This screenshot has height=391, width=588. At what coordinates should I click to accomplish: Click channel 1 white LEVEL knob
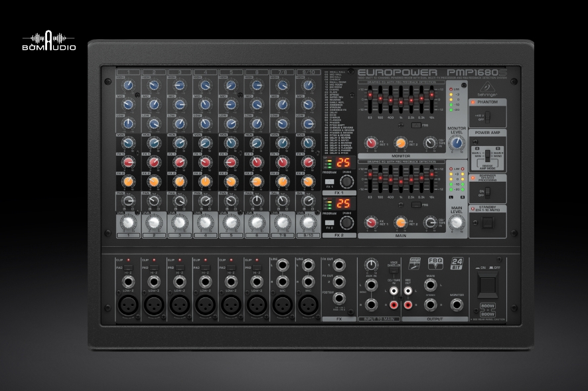point(128,223)
